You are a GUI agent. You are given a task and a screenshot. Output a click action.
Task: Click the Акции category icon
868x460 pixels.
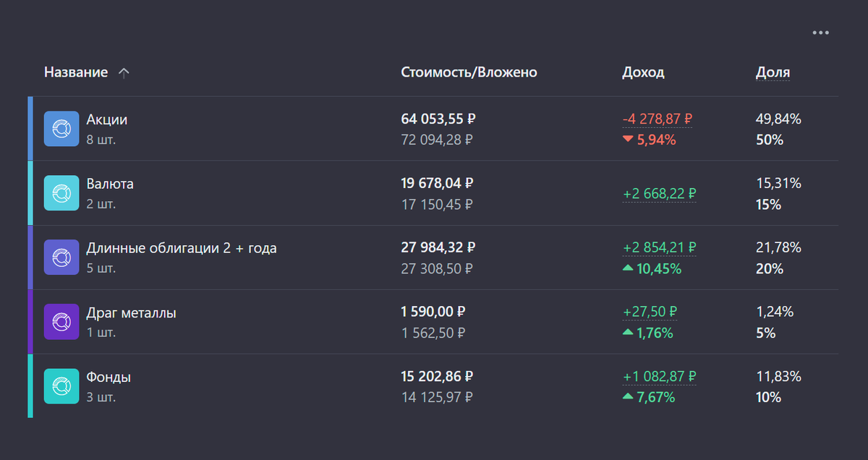[61, 129]
